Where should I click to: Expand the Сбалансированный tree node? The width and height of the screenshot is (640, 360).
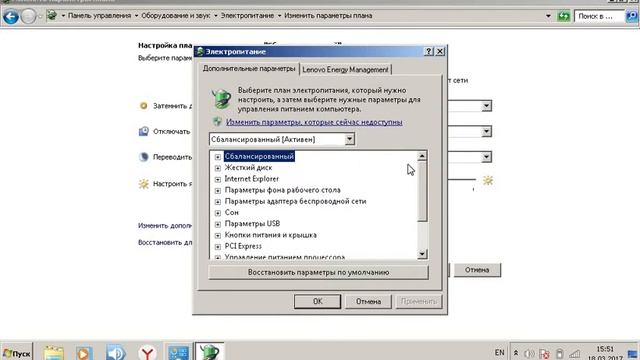[218, 157]
